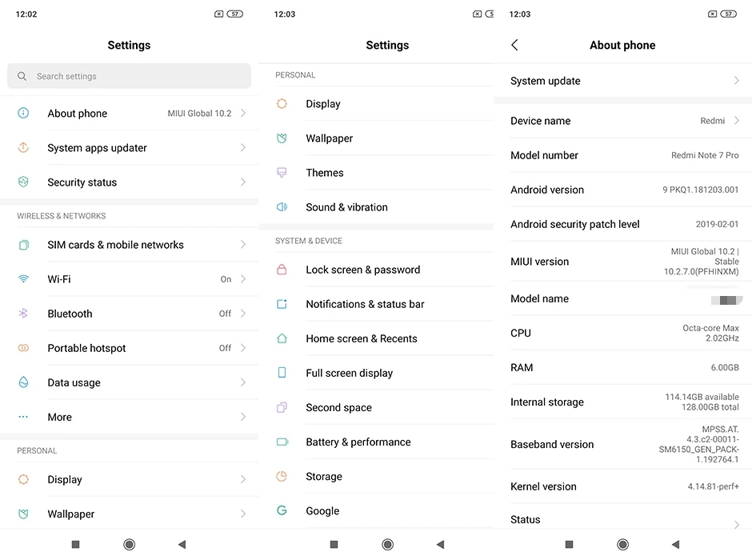The image size is (752, 560).
Task: Tap the About phone info icon
Action: [23, 113]
